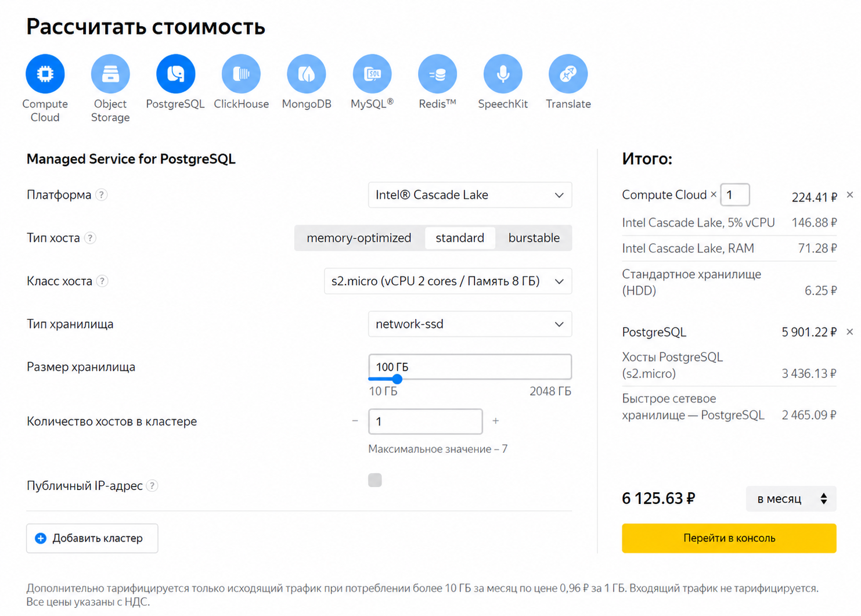Click the Intel Cascade Lake, 5% vCPU line
Image resolution: width=861 pixels, height=616 pixels.
click(729, 223)
